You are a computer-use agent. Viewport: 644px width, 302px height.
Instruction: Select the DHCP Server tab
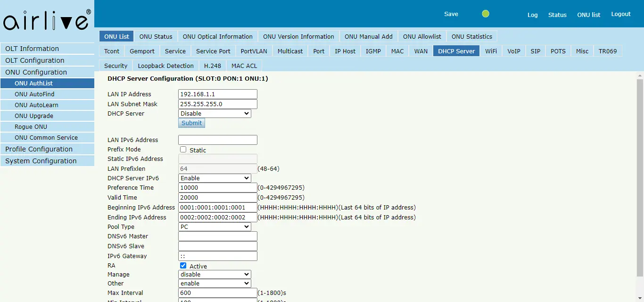click(456, 51)
